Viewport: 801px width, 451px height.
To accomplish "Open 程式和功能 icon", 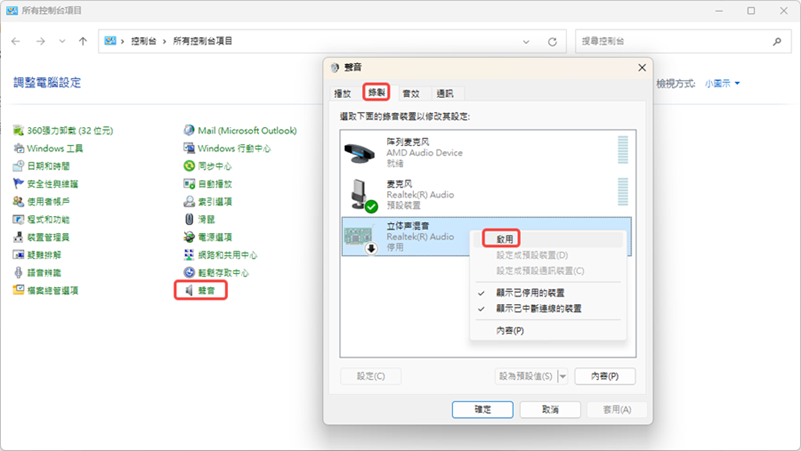I will coord(18,220).
